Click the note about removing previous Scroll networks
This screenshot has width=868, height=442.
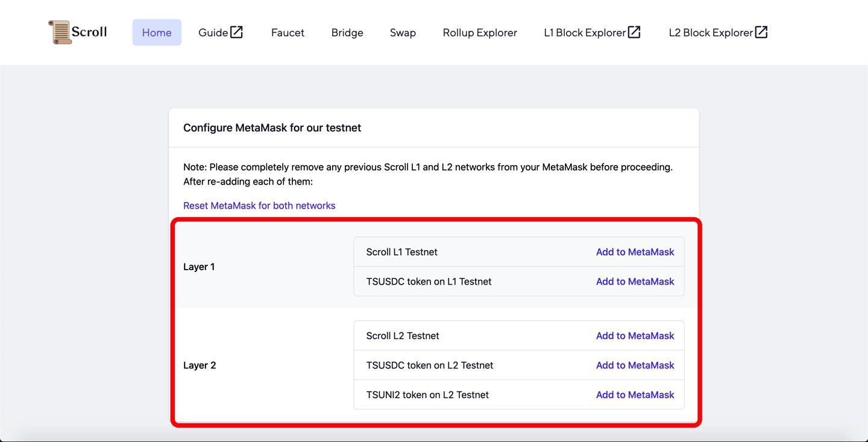428,174
